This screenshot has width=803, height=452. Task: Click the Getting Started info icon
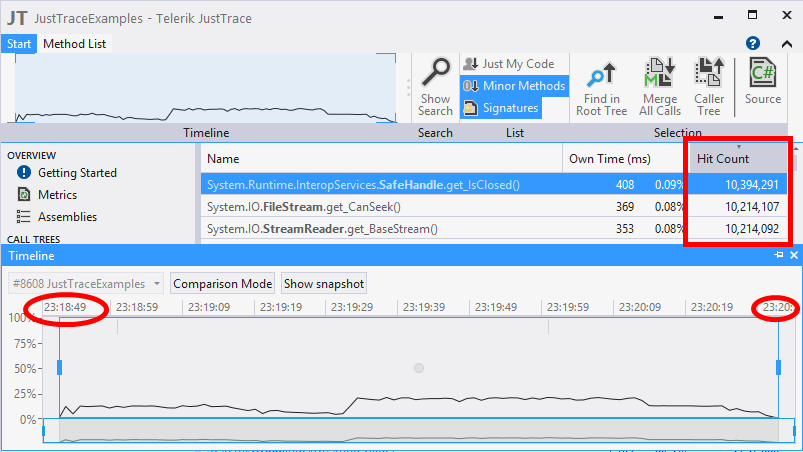tap(24, 173)
